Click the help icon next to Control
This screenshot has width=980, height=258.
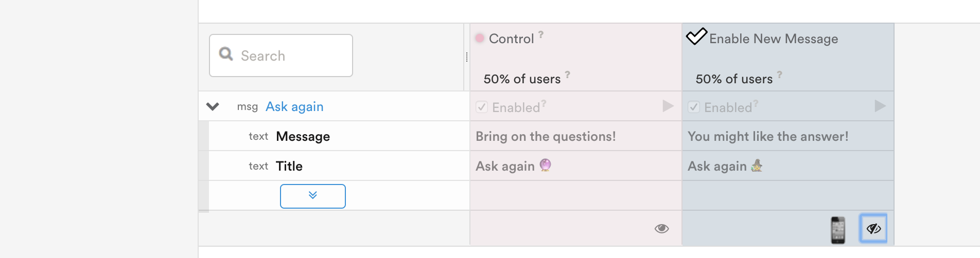[x=541, y=34]
